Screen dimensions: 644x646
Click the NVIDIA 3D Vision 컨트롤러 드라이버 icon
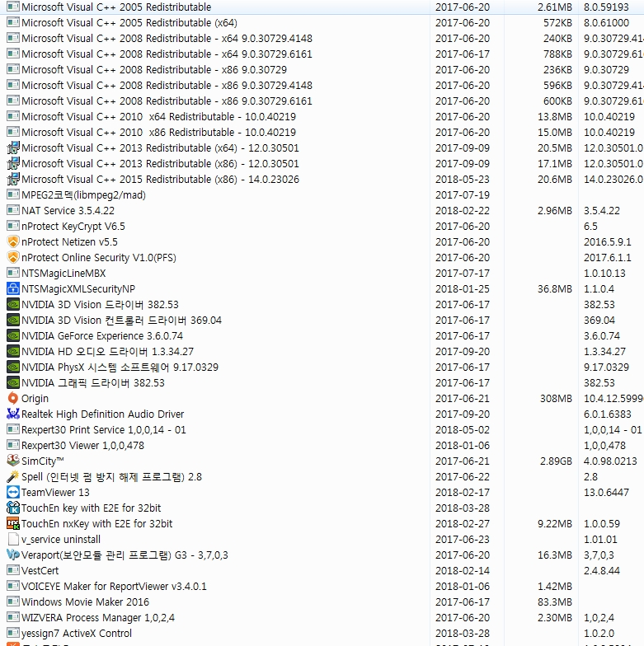tap(13, 320)
